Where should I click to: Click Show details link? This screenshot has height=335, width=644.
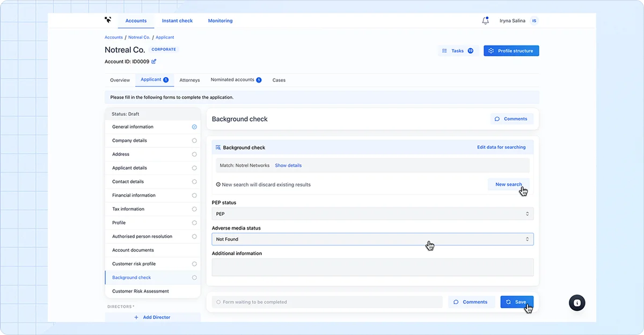tap(288, 166)
